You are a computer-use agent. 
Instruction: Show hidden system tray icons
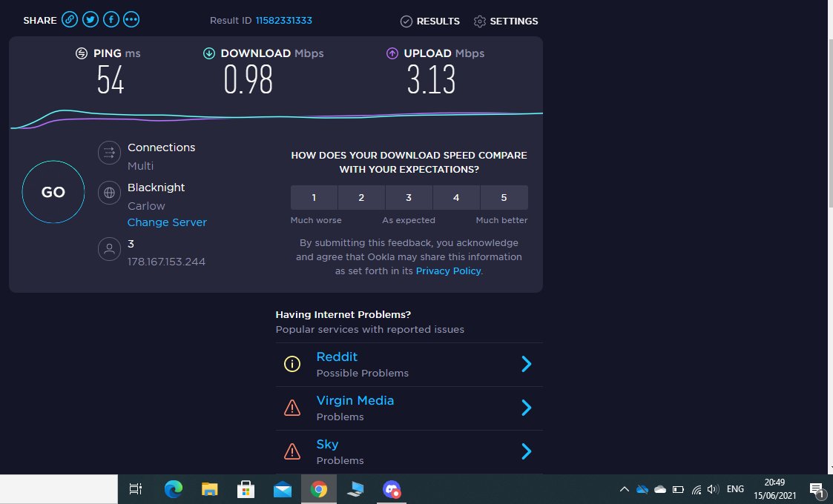(625, 489)
